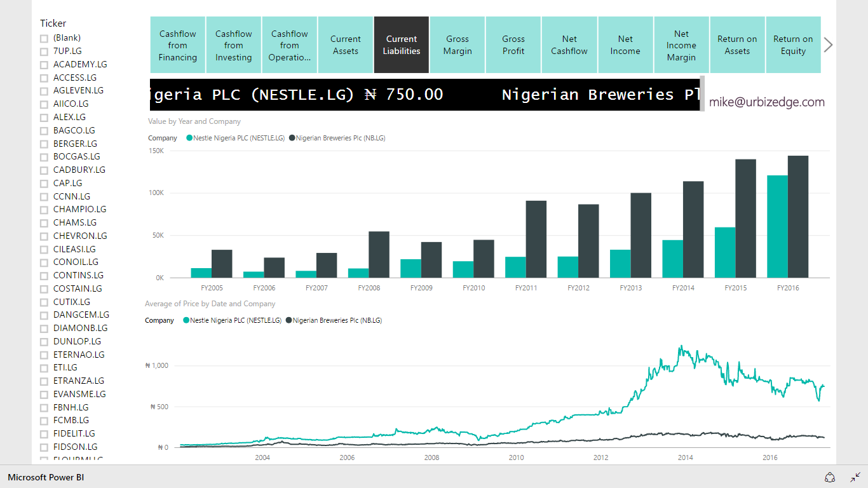Select the Cashflow from Financing tile
Screen dimensions: 868x488
tap(178, 45)
